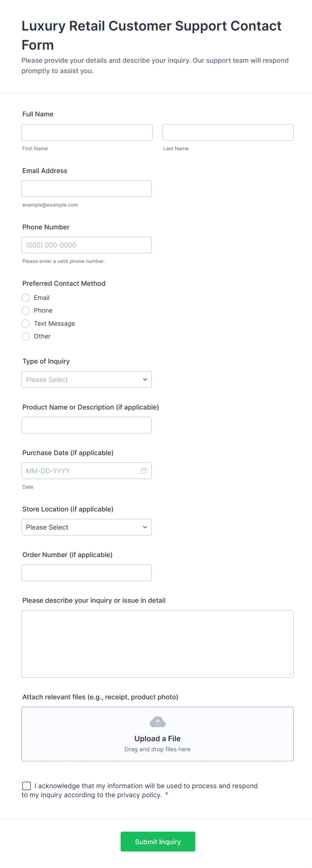Click the cloud upload icon
Viewport: 312px width, 868px height.
click(x=157, y=722)
